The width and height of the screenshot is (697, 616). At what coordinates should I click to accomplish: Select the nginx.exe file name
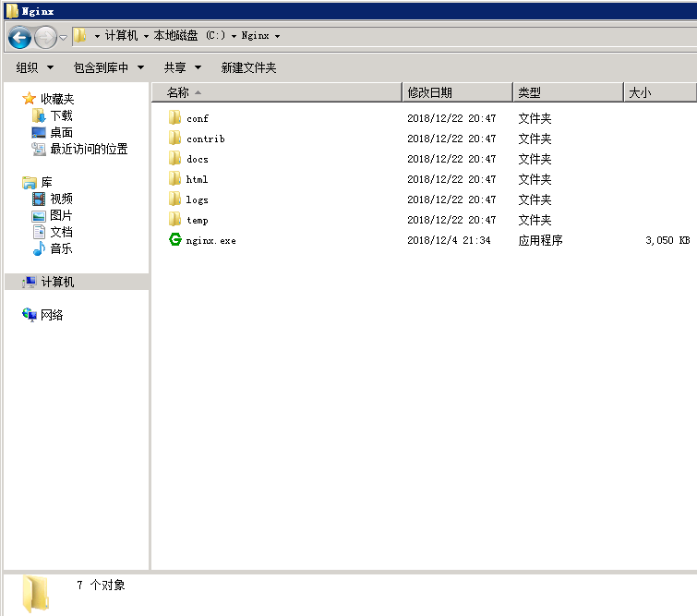click(211, 241)
